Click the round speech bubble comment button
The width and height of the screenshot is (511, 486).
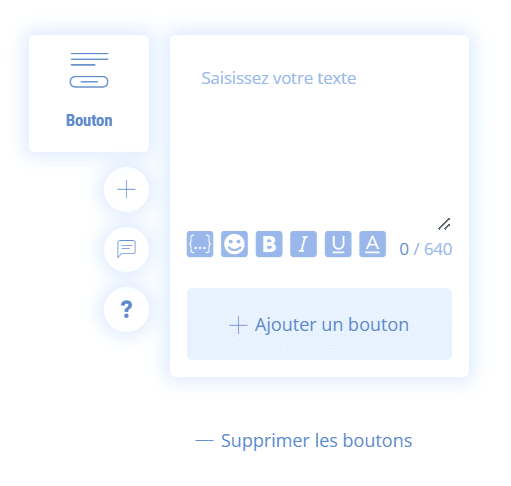pyautogui.click(x=126, y=249)
